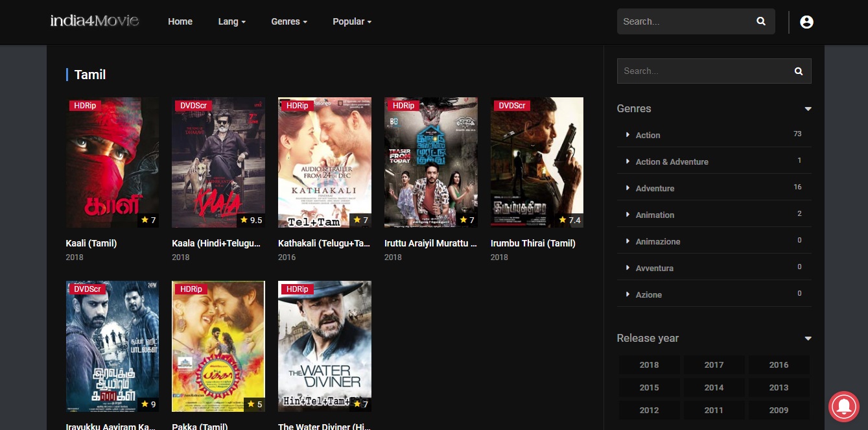Click the red notification bell icon
Viewport: 868px width, 430px height.
pos(844,406)
